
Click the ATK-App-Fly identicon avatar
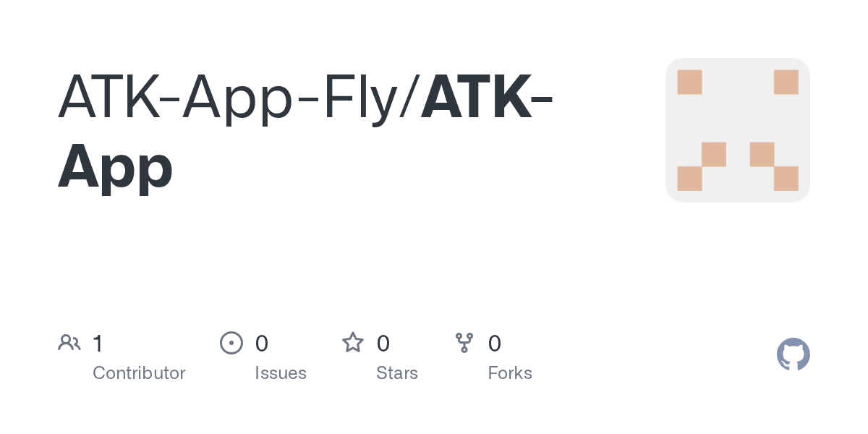coord(737,130)
